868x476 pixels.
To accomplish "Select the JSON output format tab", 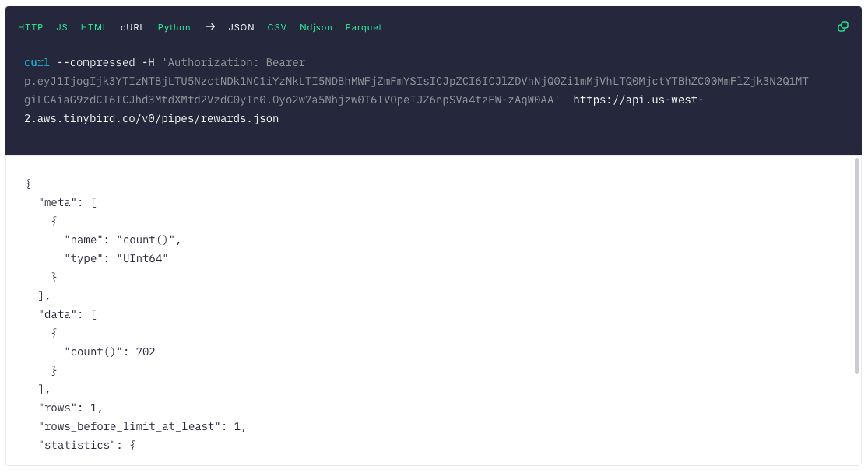I will point(241,27).
